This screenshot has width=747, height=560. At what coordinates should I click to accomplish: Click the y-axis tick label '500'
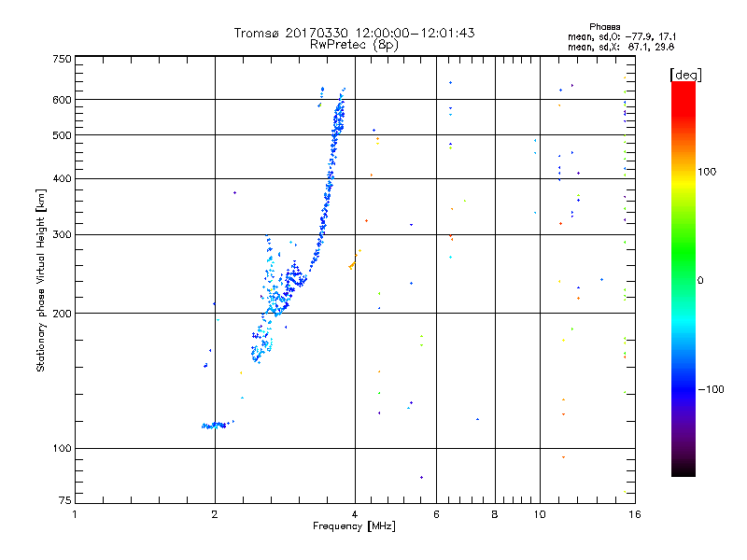coord(62,135)
